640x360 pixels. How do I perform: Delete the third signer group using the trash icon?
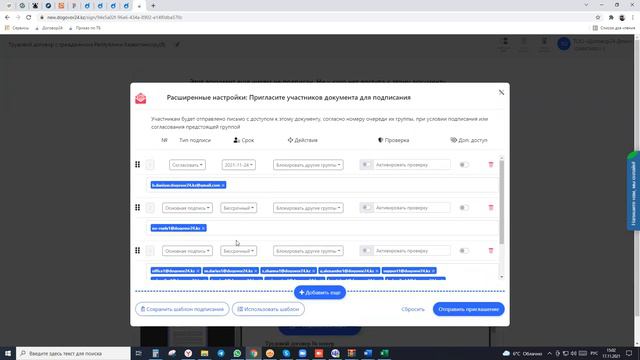coord(491,250)
